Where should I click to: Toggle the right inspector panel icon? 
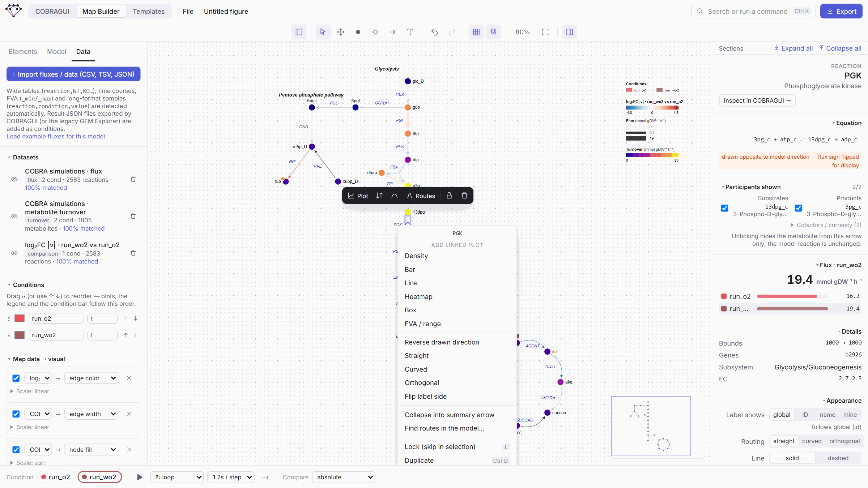click(x=570, y=32)
